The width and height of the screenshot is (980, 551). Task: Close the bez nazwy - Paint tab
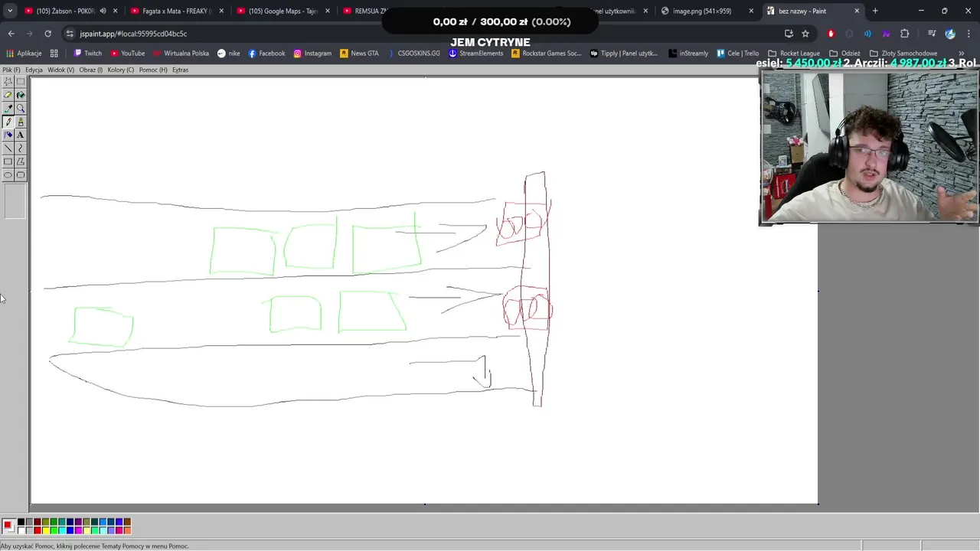[857, 11]
